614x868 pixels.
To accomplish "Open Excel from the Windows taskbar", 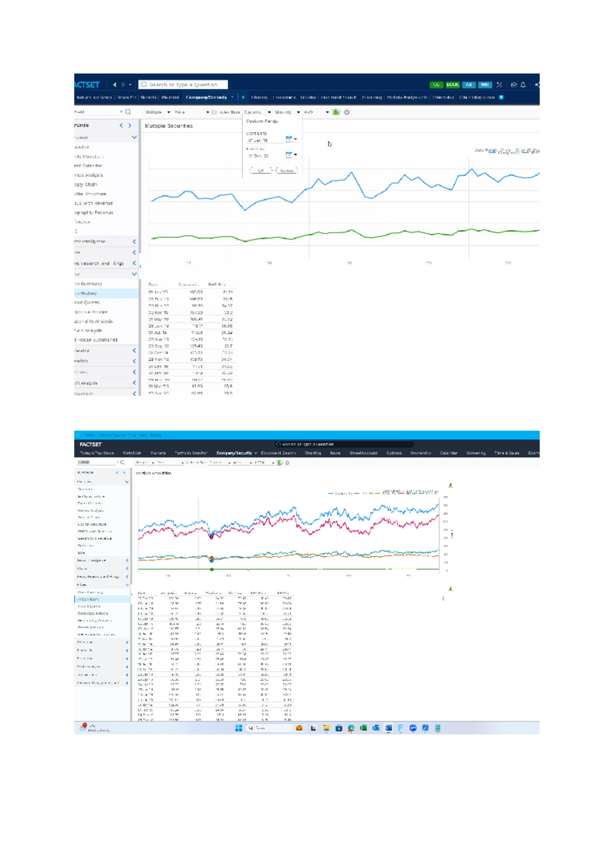I will (x=363, y=728).
